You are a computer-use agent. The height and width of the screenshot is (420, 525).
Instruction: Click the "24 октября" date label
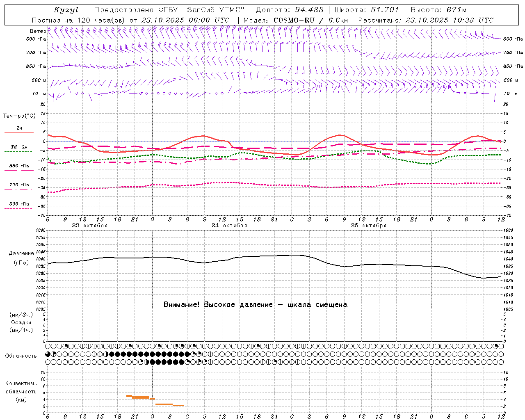tap(229, 226)
